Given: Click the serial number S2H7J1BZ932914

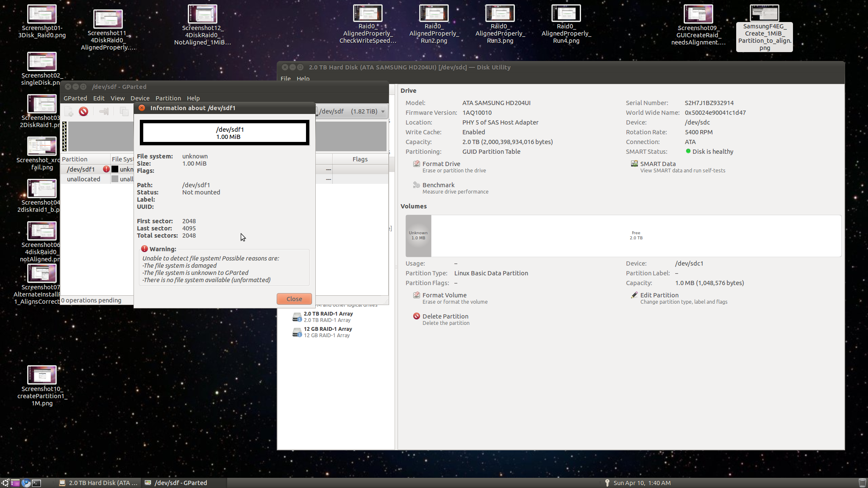Looking at the screenshot, I should point(709,103).
